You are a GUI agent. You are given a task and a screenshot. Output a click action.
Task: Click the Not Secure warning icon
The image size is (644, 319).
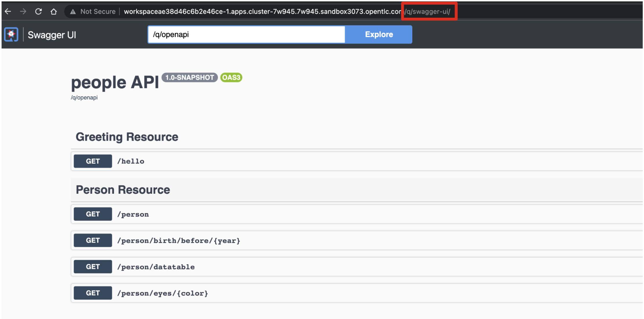click(x=73, y=12)
